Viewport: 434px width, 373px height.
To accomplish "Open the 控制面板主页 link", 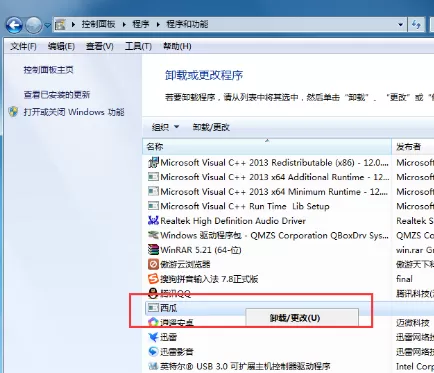I will (x=48, y=70).
